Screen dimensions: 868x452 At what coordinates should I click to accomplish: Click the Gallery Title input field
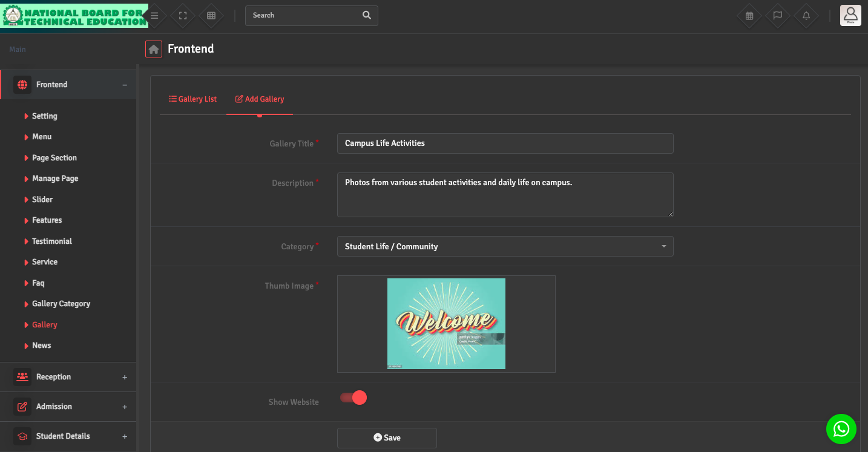[505, 143]
